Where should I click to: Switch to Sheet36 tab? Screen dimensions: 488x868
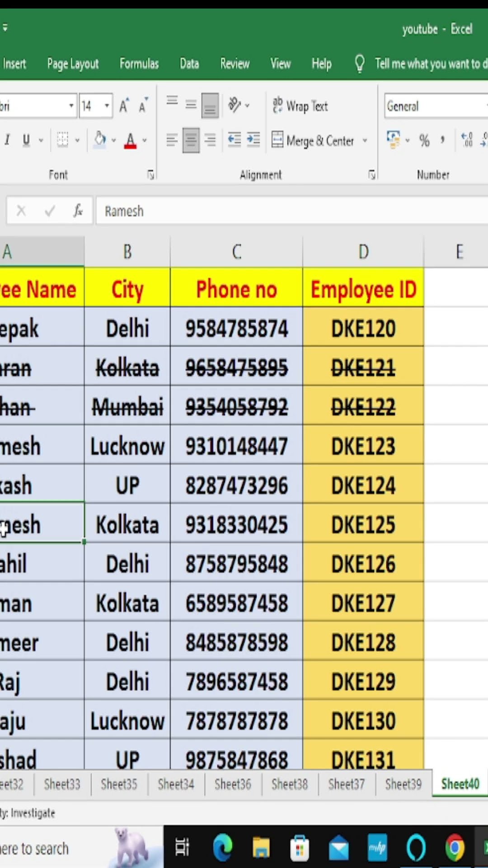233,784
